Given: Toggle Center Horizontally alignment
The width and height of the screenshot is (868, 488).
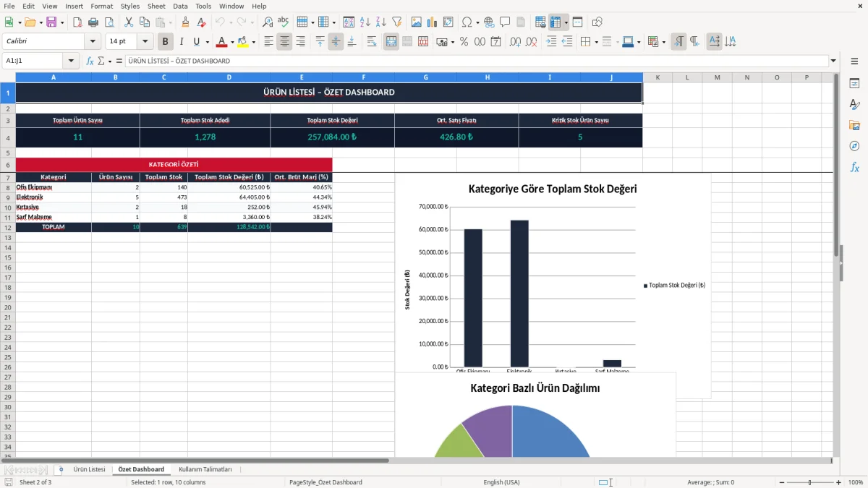Looking at the screenshot, I should pos(284,42).
